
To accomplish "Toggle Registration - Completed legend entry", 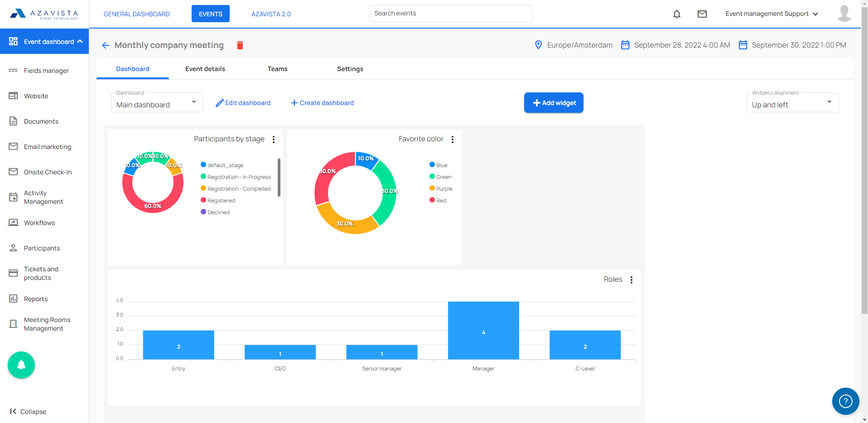I will pyautogui.click(x=236, y=188).
